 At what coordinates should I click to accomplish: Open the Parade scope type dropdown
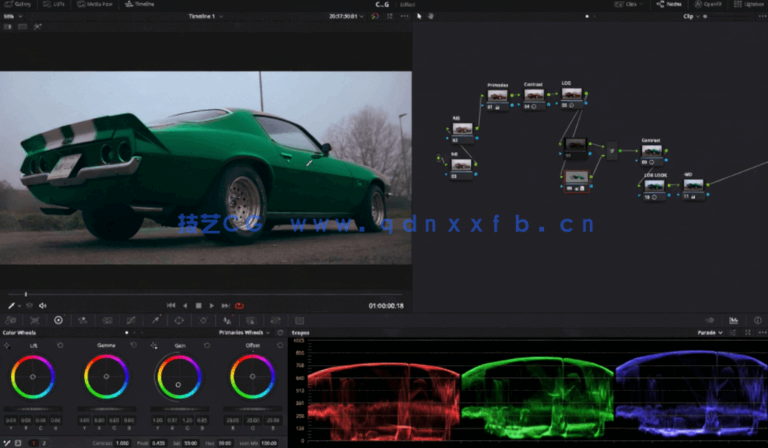710,333
